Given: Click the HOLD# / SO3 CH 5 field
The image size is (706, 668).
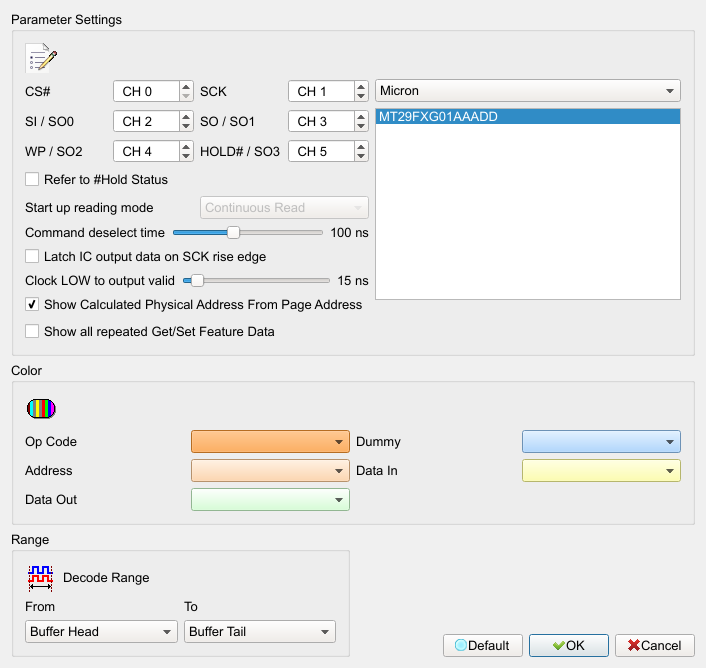Looking at the screenshot, I should (x=321, y=151).
